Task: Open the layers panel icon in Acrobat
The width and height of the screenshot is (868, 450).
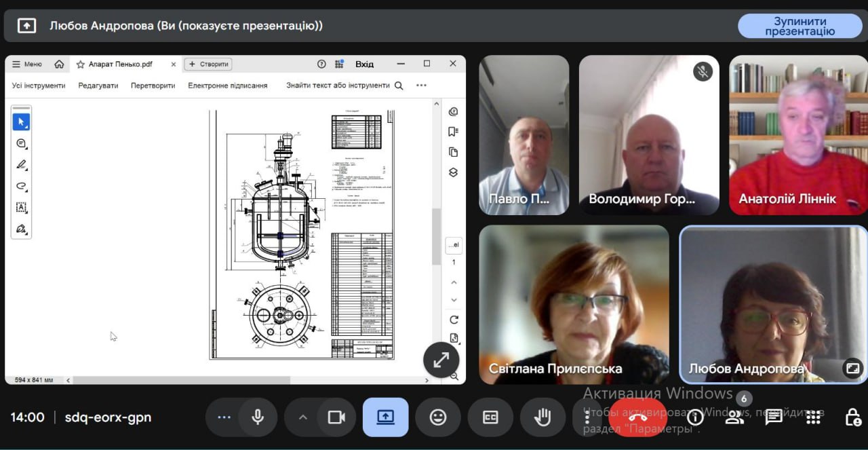Action: coord(454,172)
